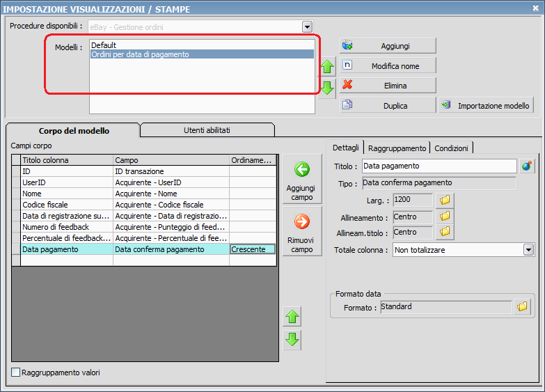Click the globe icon next to Titolo
This screenshot has height=392, width=545.
527,166
